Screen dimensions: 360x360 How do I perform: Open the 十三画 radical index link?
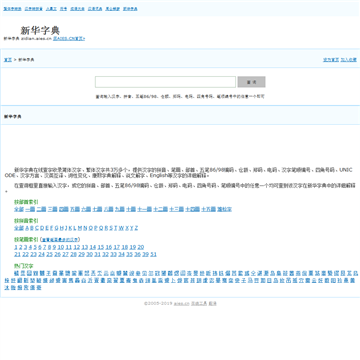click(177, 209)
